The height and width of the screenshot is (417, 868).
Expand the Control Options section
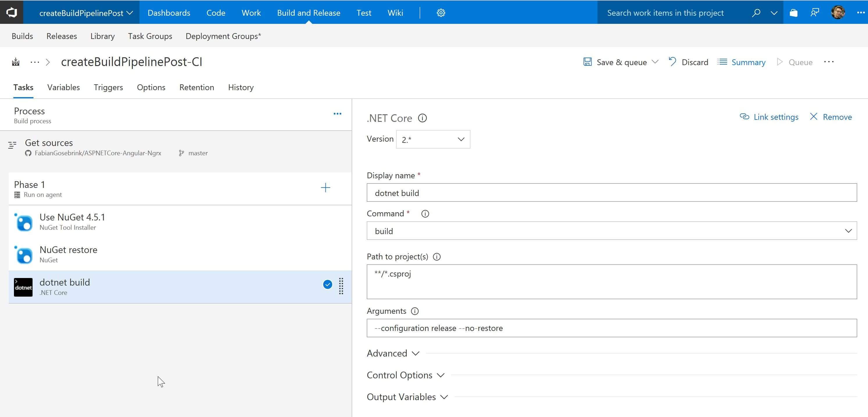405,375
